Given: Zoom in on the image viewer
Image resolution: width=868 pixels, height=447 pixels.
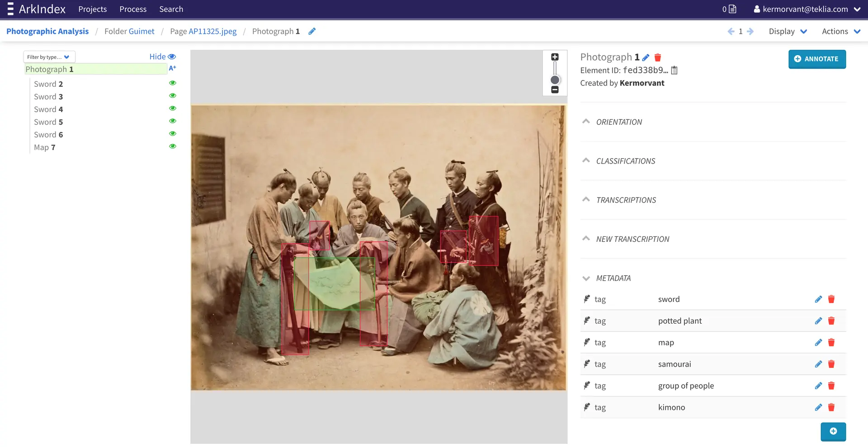Looking at the screenshot, I should pos(555,57).
